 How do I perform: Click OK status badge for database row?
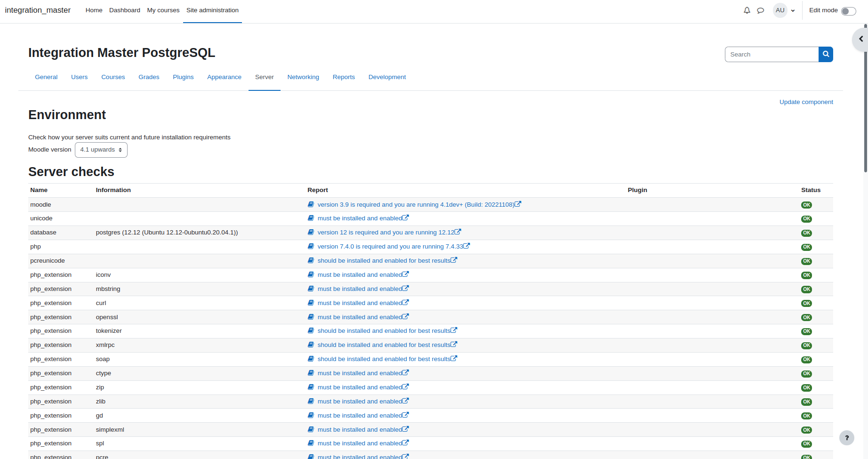[x=806, y=233]
